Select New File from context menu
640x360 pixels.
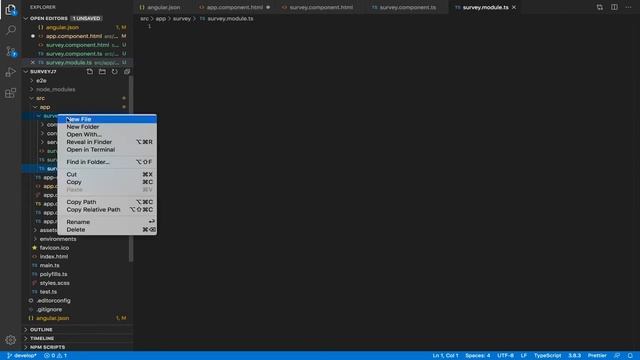tap(107, 119)
